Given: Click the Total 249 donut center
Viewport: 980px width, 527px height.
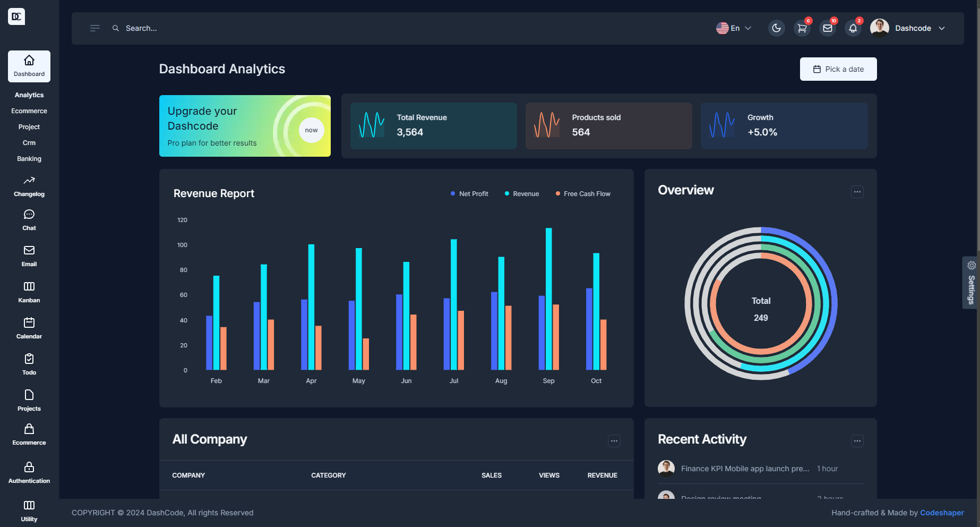Looking at the screenshot, I should pyautogui.click(x=761, y=309).
